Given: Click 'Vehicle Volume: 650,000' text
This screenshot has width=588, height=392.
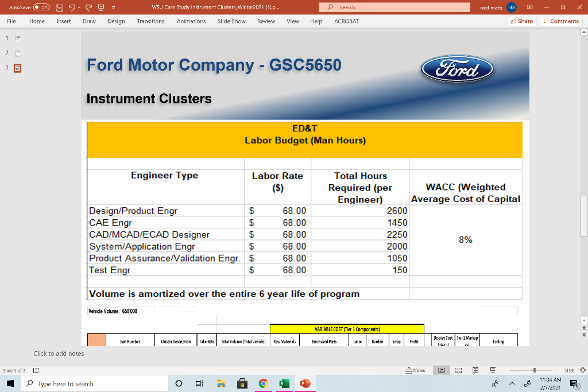Looking at the screenshot, I should coord(113,311).
